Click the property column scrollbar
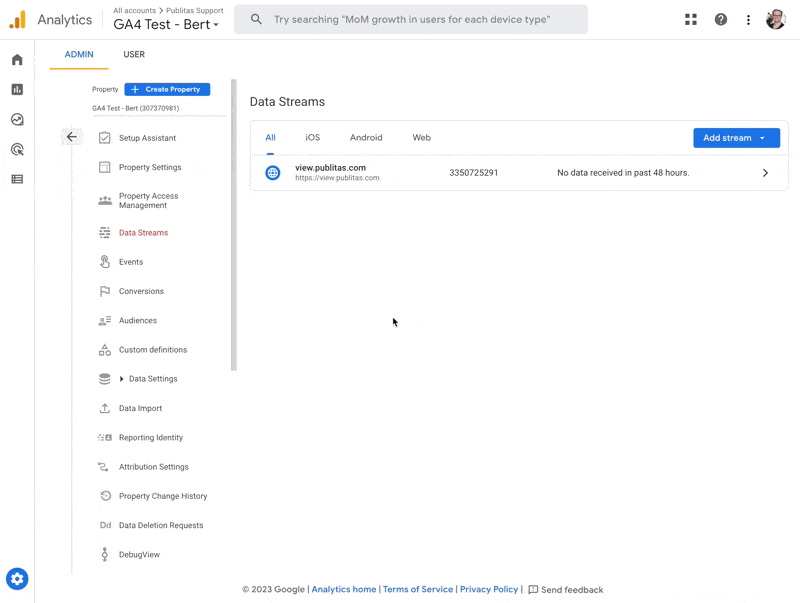This screenshot has height=603, width=800. click(234, 224)
